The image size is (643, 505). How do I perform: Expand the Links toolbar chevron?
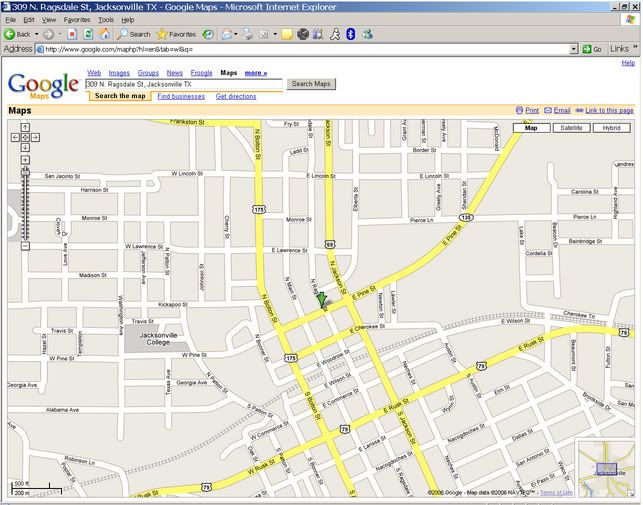tap(636, 48)
